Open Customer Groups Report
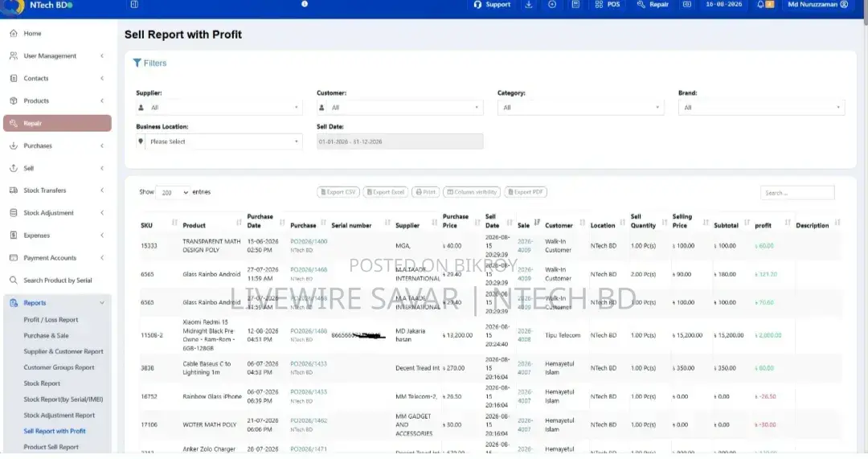The width and height of the screenshot is (868, 459). pos(59,367)
